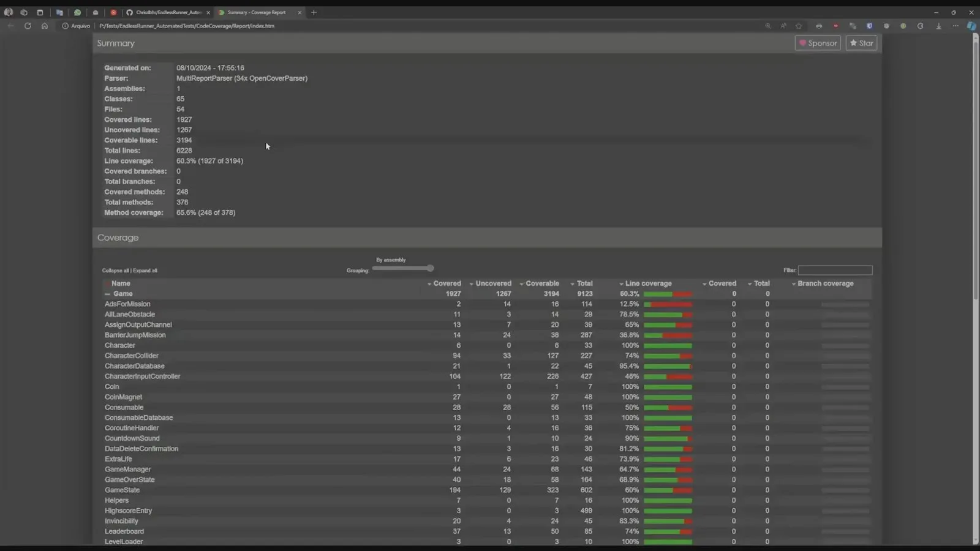Image resolution: width=980 pixels, height=551 pixels.
Task: Sort by the branch Covered column arrow
Action: pyautogui.click(x=704, y=284)
